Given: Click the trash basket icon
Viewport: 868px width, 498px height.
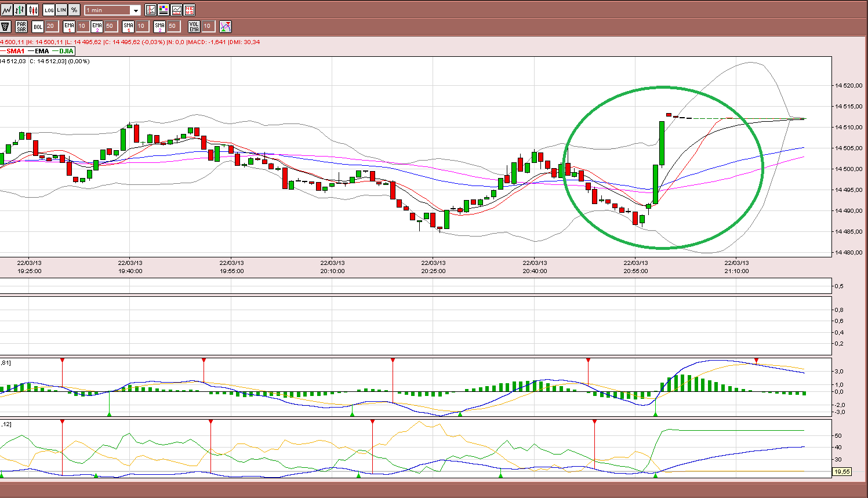Looking at the screenshot, I should point(6,27).
